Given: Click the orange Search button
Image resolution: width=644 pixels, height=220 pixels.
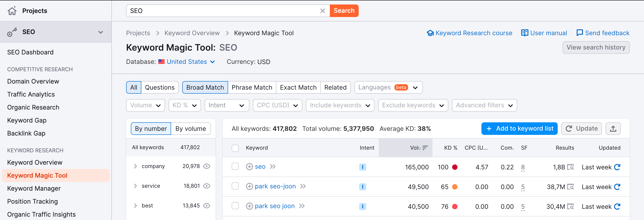Looking at the screenshot, I should click(344, 11).
